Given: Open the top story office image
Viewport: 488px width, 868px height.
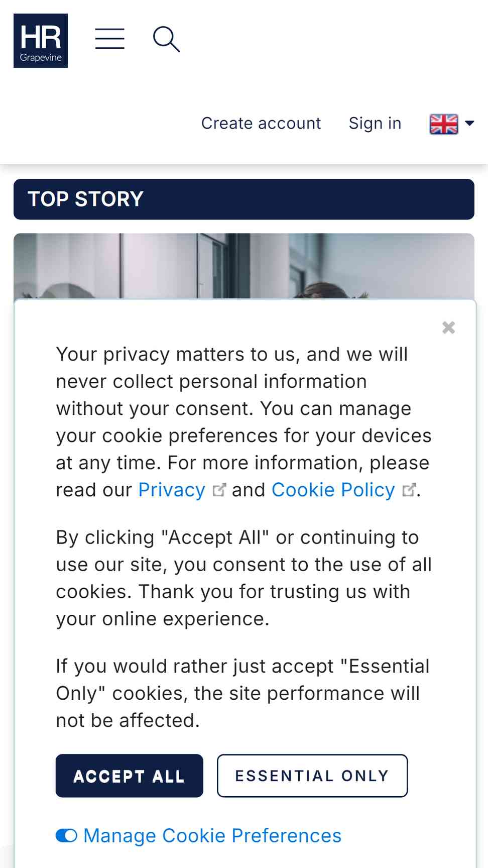Looking at the screenshot, I should click(x=244, y=266).
